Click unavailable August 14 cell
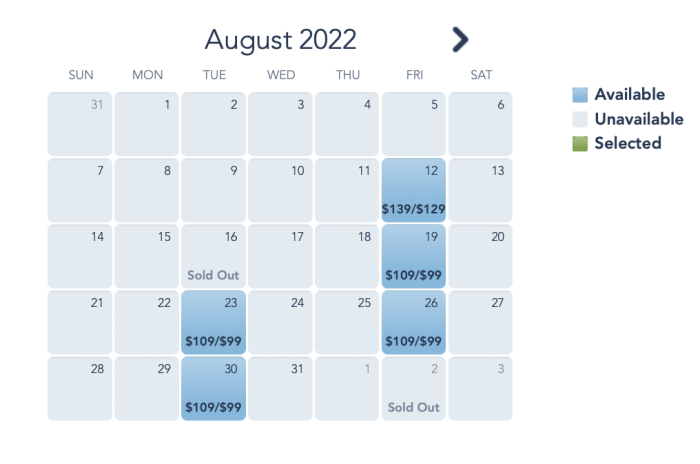 coord(80,256)
